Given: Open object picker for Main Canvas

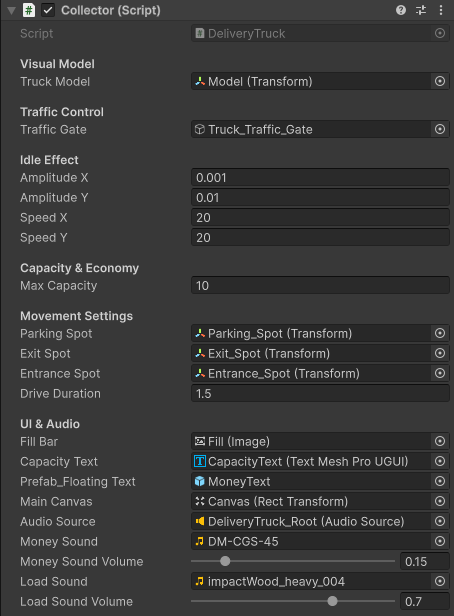Looking at the screenshot, I should coord(440,501).
